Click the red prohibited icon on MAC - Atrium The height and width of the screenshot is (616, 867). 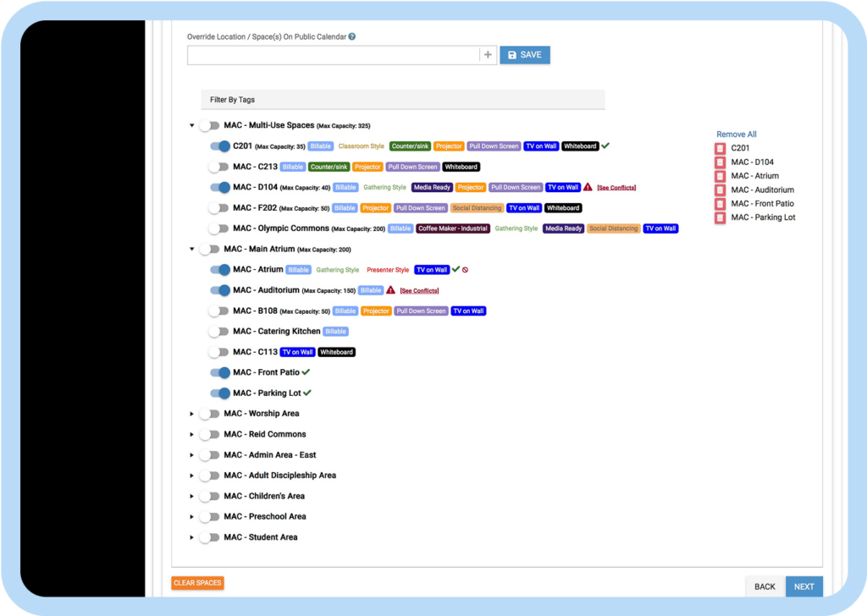465,270
